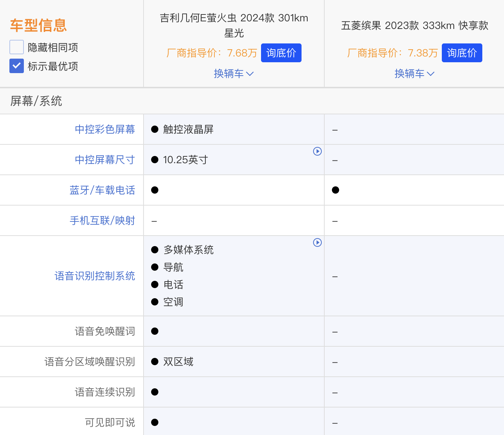Click 可见即可说 row label
The image size is (504, 435).
click(x=110, y=422)
